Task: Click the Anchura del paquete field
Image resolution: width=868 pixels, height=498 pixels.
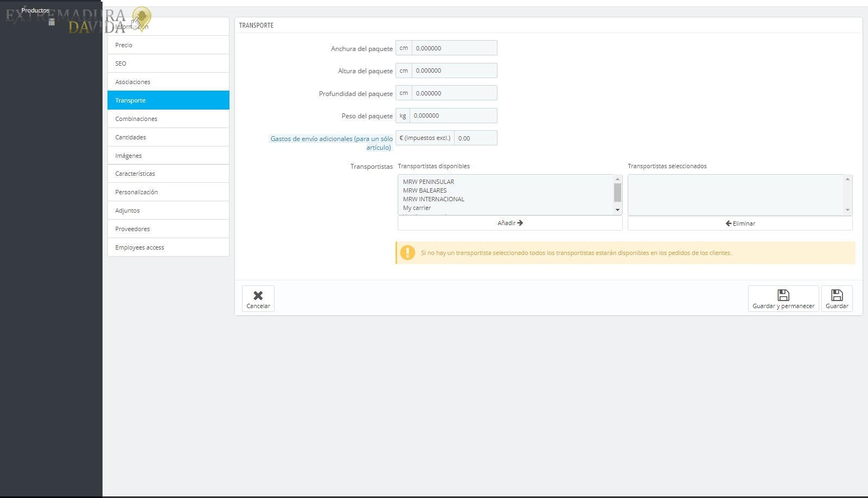Action: 454,48
